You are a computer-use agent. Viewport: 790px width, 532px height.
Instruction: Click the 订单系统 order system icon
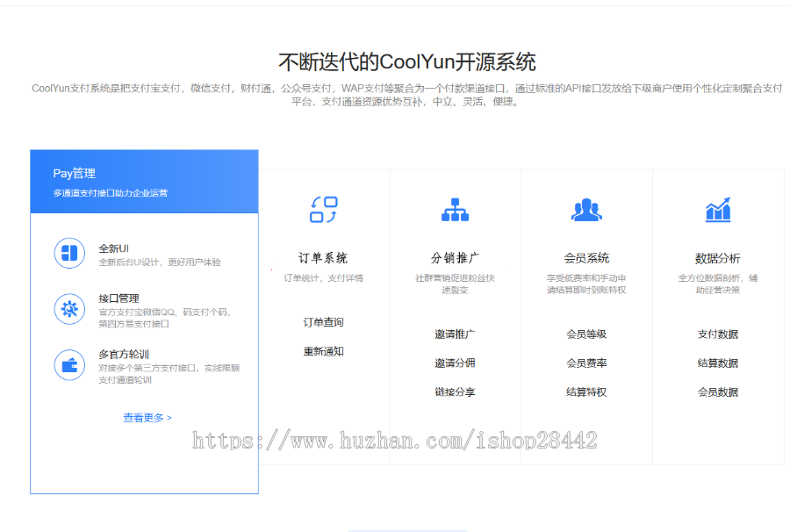(322, 209)
